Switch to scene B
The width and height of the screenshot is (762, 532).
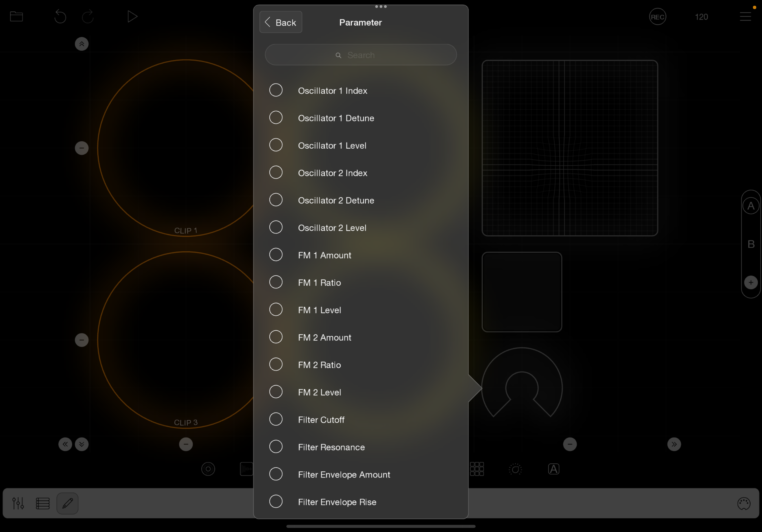751,244
